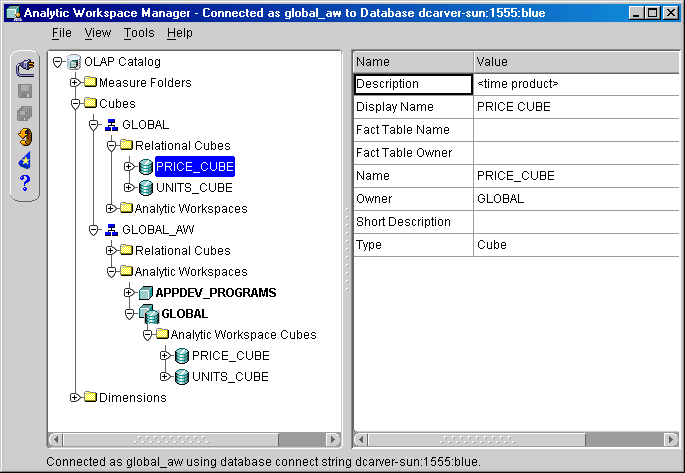Click the Name column header

(413, 62)
